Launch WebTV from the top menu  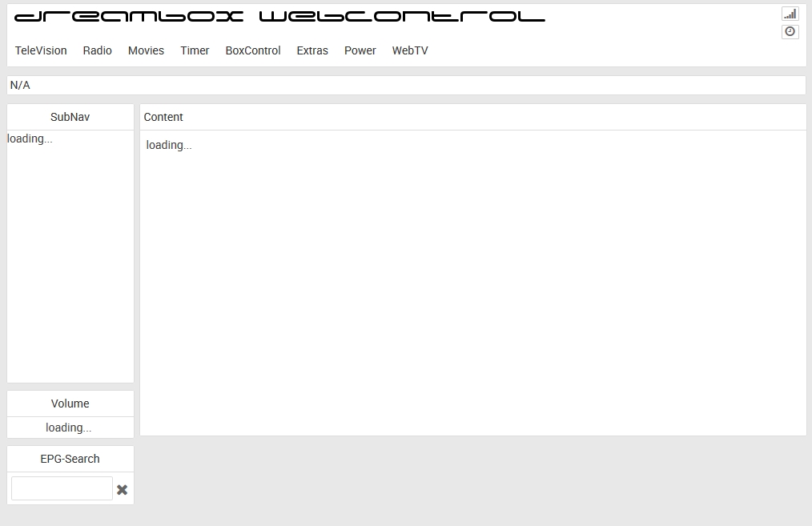pyautogui.click(x=410, y=50)
